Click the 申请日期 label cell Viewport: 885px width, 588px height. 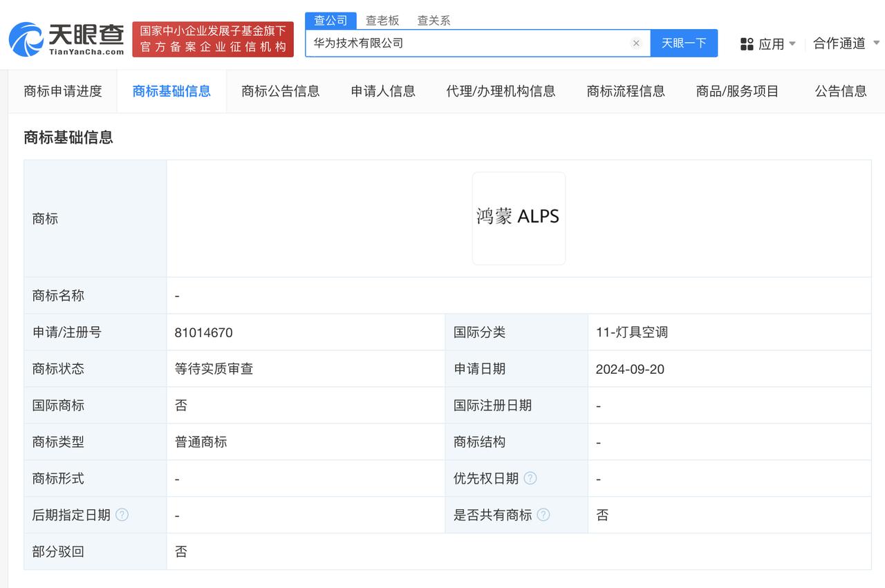(x=516, y=369)
